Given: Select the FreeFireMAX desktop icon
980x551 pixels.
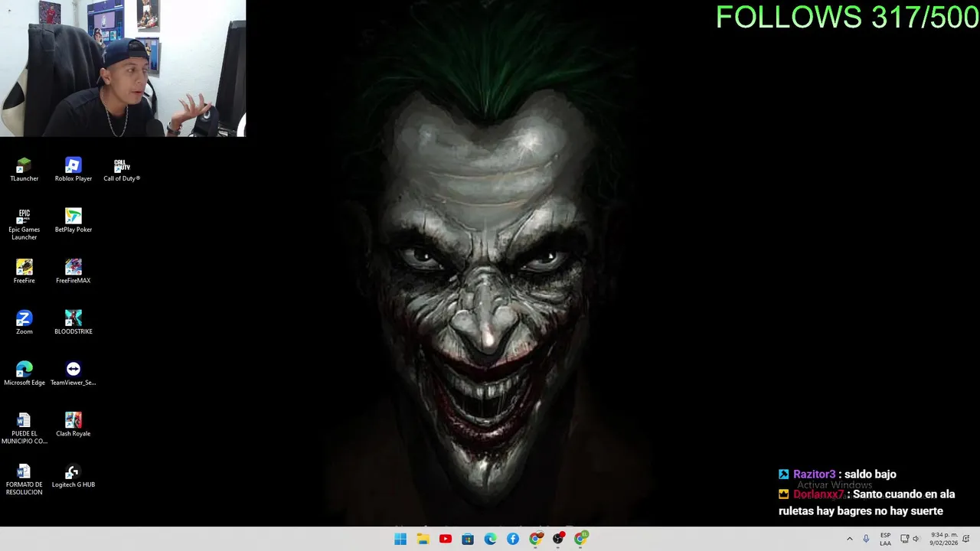Looking at the screenshot, I should [73, 272].
